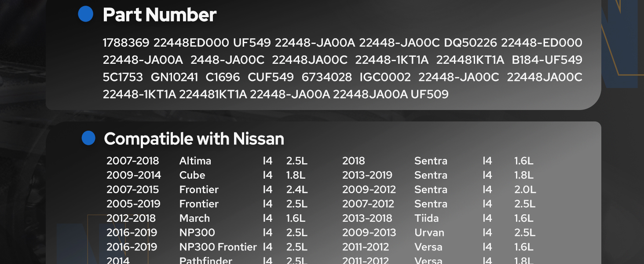
Task: Click the March model name
Action: click(x=194, y=218)
